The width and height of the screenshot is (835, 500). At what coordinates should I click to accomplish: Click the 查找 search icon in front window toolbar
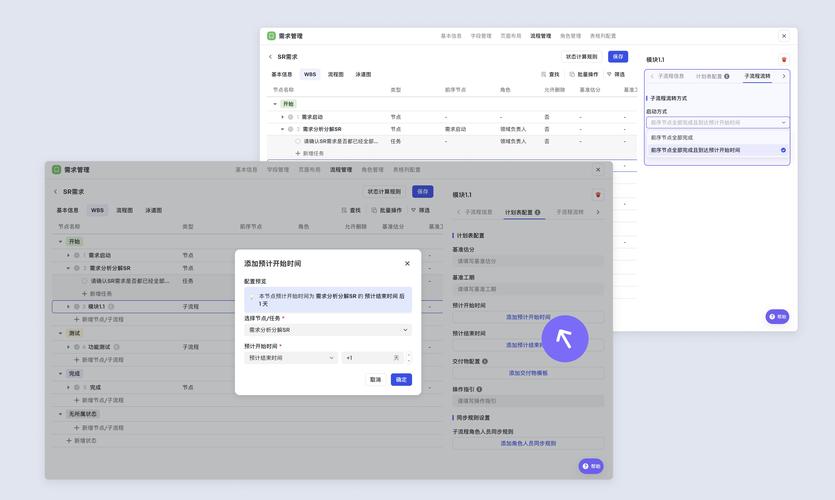click(x=344, y=210)
